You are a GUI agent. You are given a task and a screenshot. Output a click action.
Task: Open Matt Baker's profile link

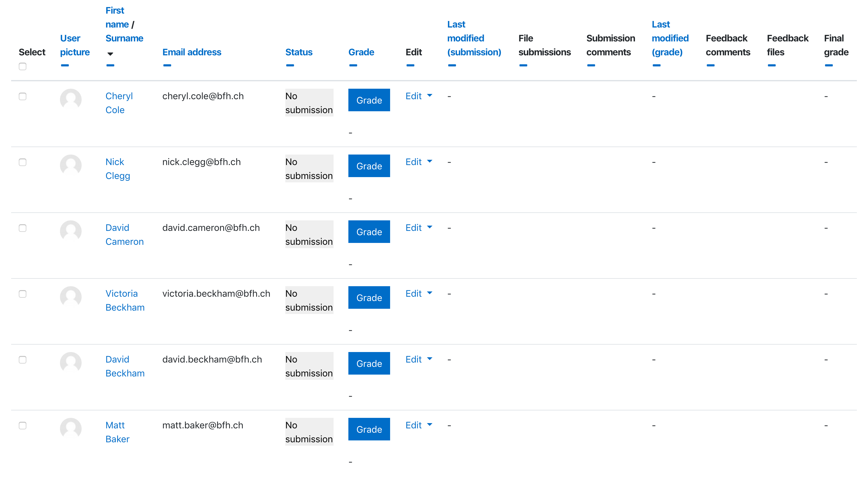[117, 432]
